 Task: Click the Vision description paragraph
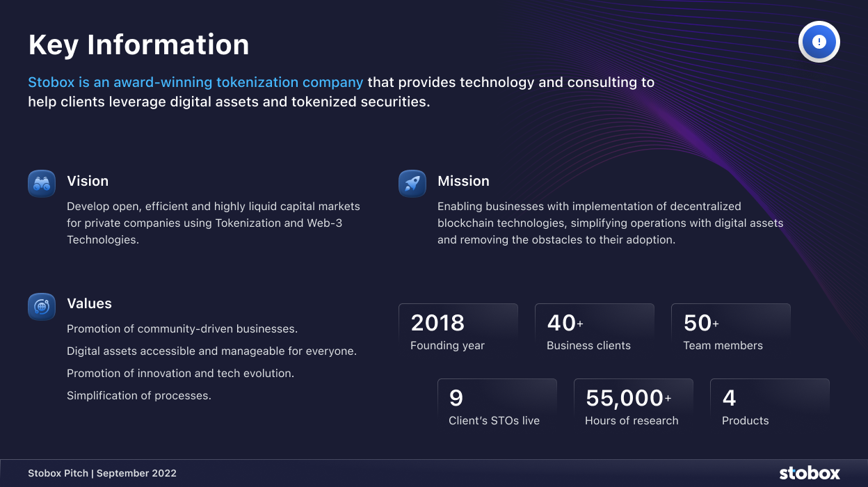214,223
